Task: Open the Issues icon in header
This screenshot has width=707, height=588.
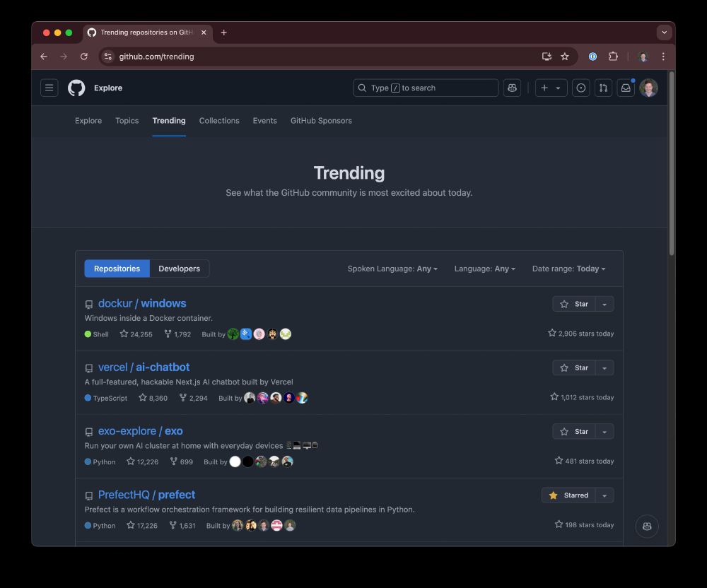Action: [x=580, y=88]
